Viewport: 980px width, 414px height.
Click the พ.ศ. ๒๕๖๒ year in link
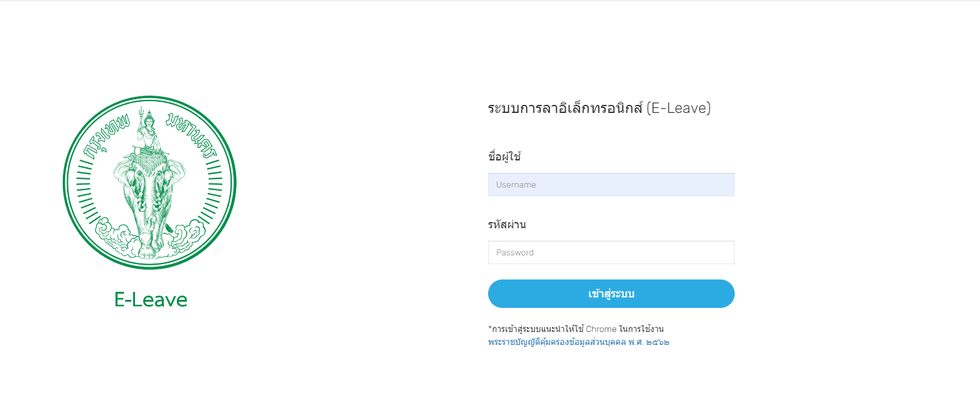pyautogui.click(x=649, y=342)
